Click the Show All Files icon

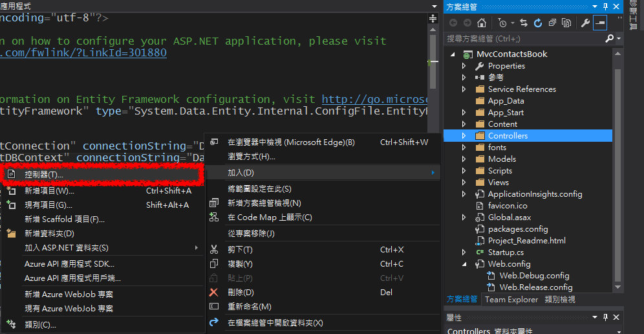click(566, 23)
